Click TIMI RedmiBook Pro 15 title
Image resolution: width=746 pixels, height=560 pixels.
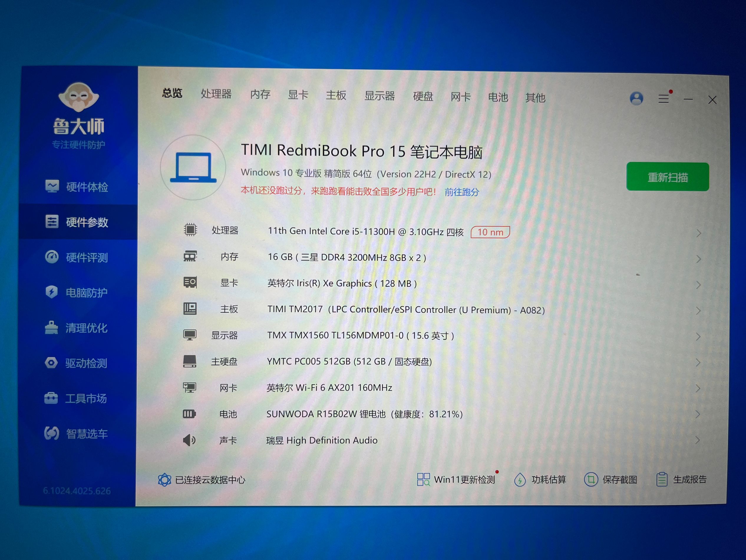(362, 151)
